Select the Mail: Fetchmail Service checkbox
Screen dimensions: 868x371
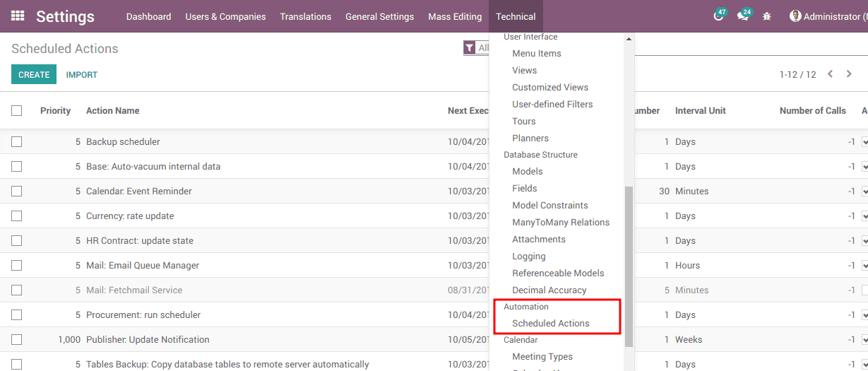click(17, 290)
